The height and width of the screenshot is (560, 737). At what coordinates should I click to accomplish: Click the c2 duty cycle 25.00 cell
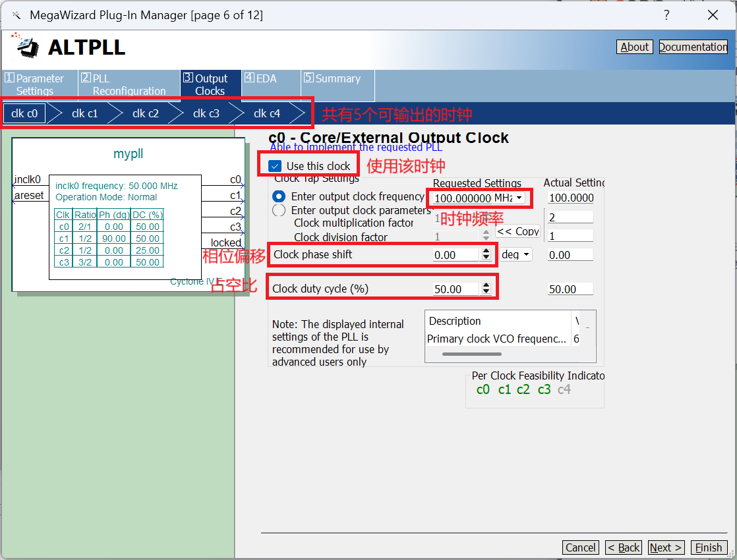pos(148,250)
